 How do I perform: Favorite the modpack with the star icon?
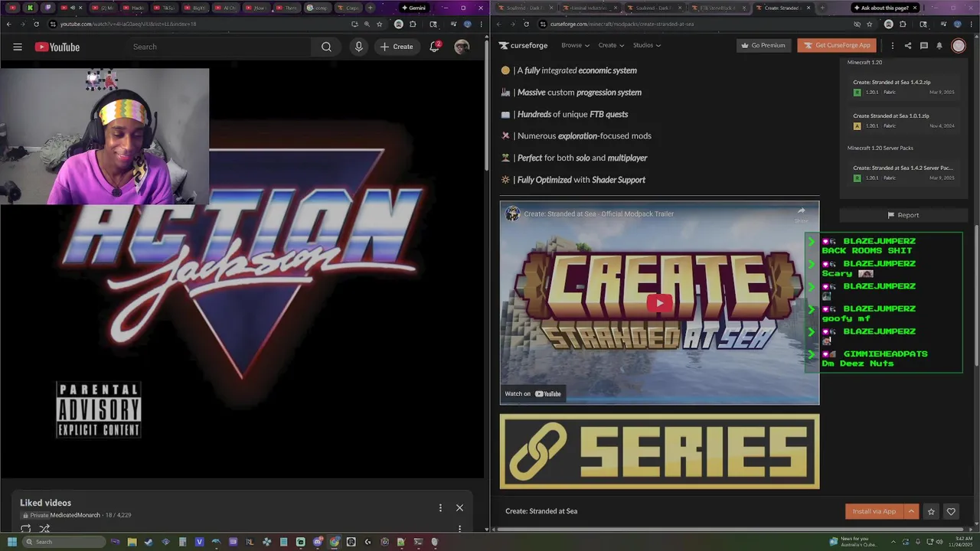pyautogui.click(x=931, y=511)
